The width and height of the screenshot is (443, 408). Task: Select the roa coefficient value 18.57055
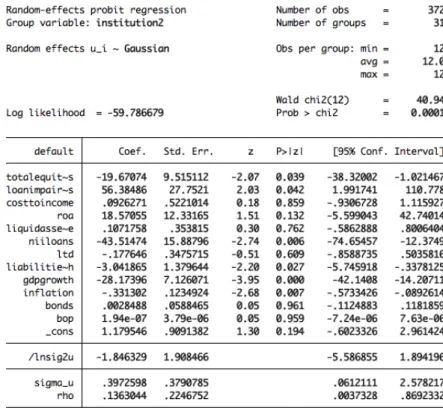click(124, 216)
